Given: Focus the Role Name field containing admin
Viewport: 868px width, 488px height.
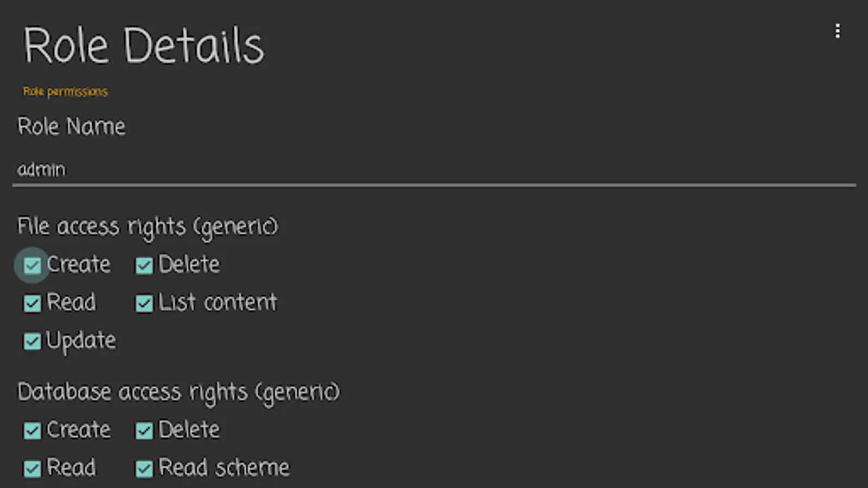Looking at the screenshot, I should pyautogui.click(x=434, y=170).
